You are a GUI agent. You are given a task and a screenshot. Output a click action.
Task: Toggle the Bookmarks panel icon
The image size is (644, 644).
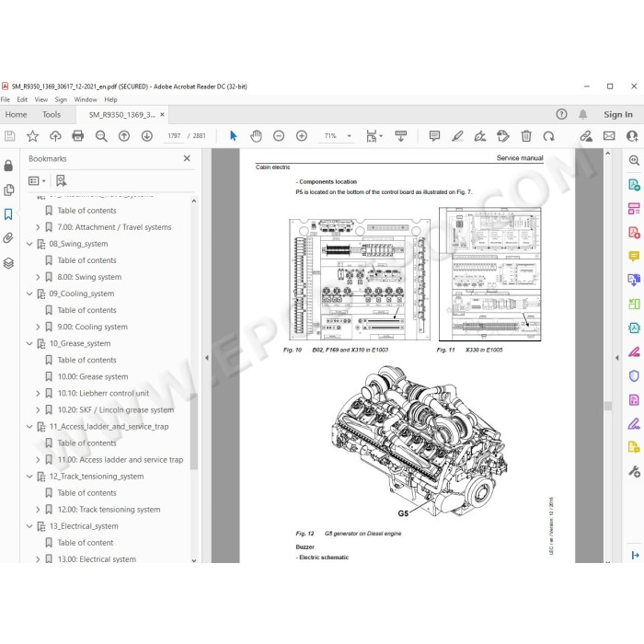(8, 214)
